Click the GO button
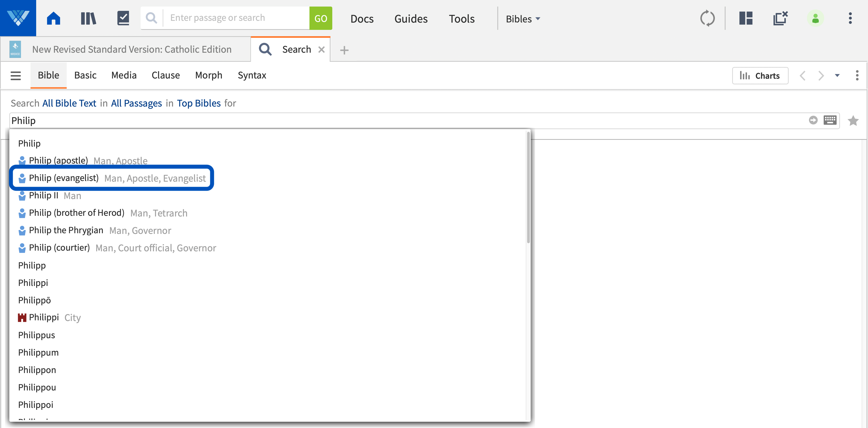 [321, 18]
